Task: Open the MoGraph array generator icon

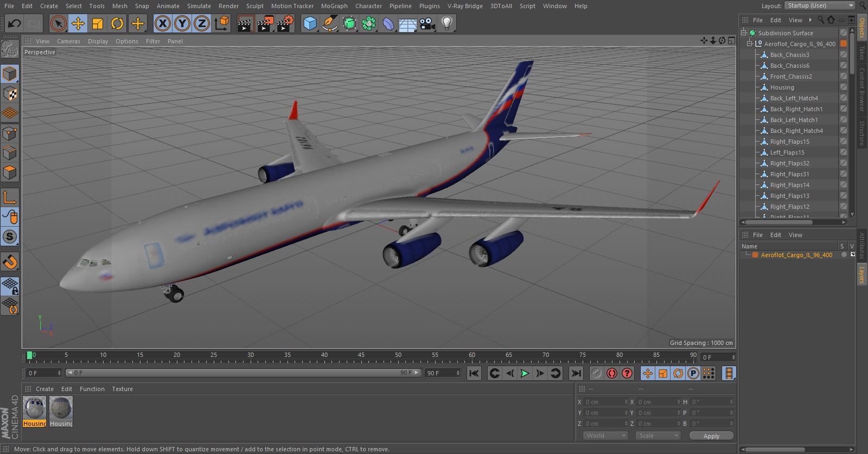Action: 369,23
